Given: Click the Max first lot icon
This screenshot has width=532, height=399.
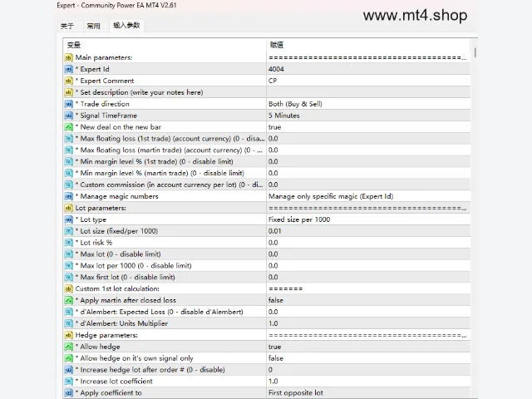Looking at the screenshot, I should point(68,277).
